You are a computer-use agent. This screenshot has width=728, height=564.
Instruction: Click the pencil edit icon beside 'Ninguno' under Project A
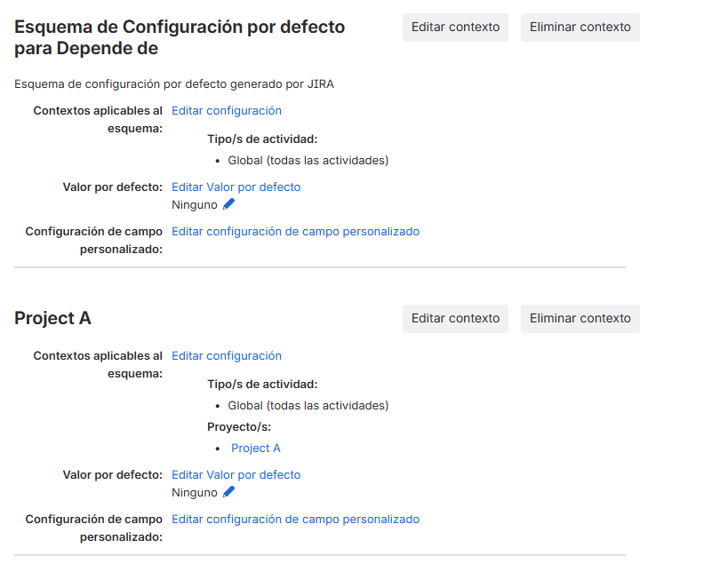228,492
